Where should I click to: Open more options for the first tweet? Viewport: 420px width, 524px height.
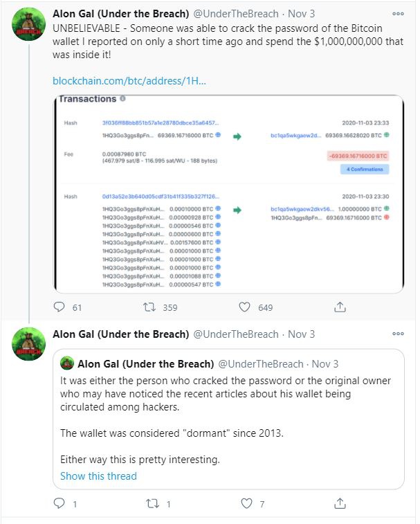[398, 13]
